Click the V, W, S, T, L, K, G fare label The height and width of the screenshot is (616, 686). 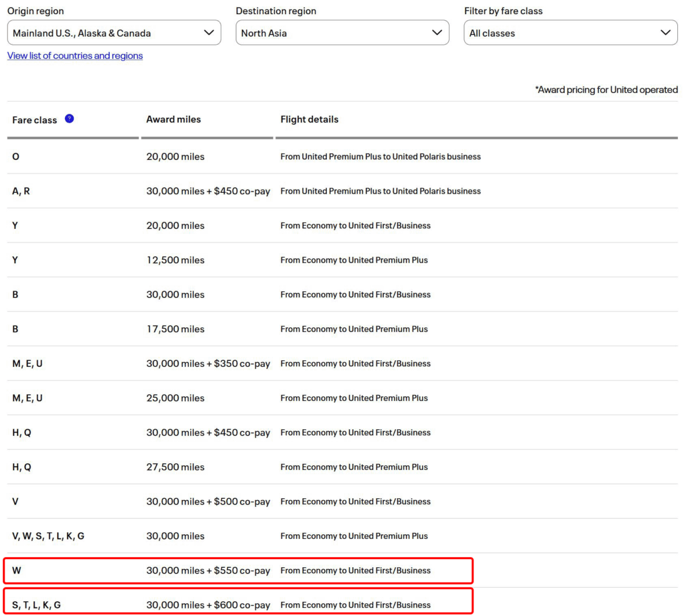(x=48, y=536)
